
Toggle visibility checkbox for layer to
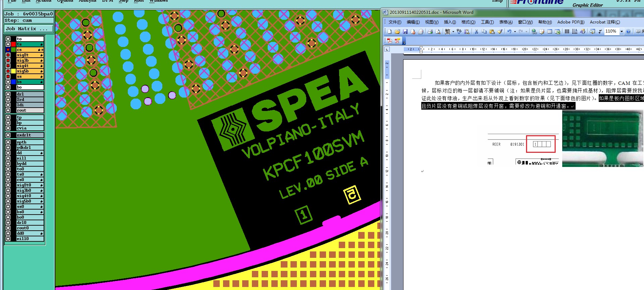(8, 39)
